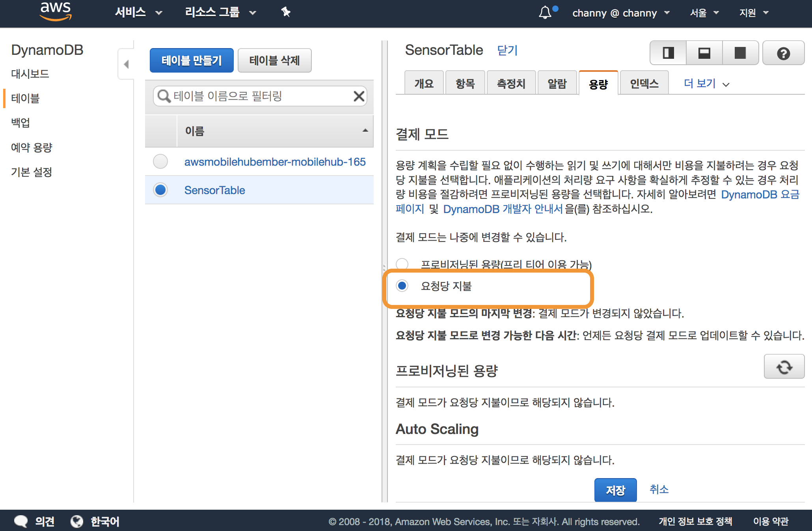Switch to split vertical panel layout icon
The width and height of the screenshot is (812, 531).
pos(668,53)
